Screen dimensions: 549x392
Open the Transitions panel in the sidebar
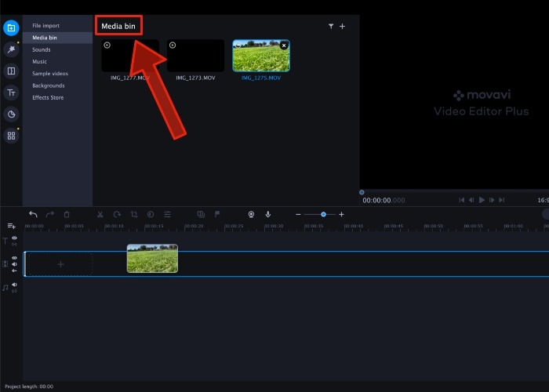(11, 71)
